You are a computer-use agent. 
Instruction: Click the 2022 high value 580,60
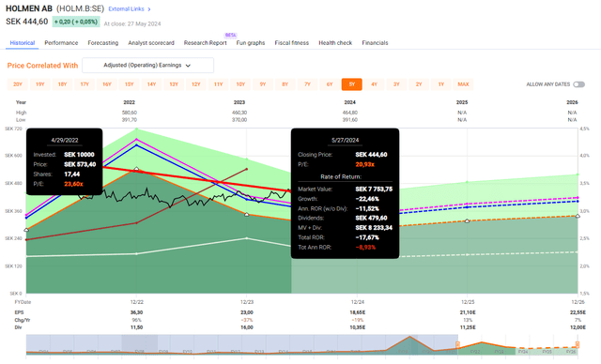(x=130, y=113)
